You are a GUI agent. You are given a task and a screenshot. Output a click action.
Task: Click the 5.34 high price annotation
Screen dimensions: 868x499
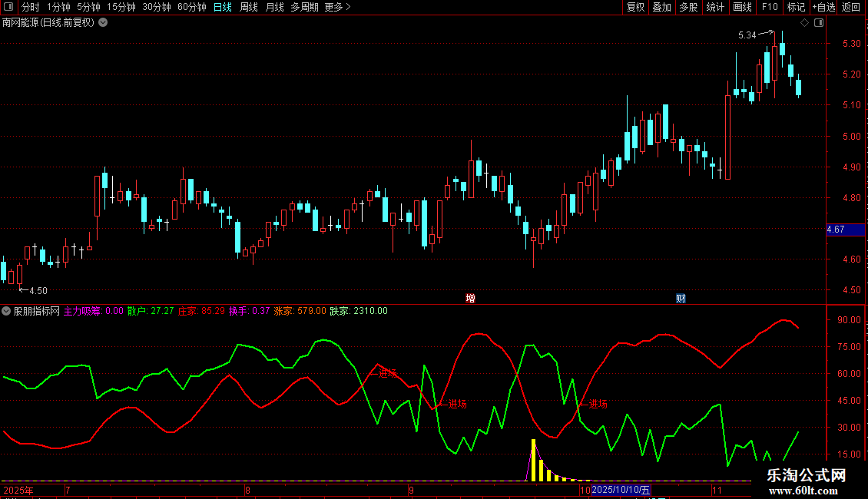tap(747, 35)
